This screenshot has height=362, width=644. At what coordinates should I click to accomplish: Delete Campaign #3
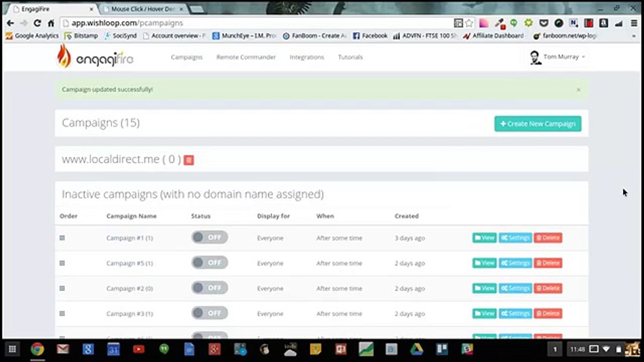coord(548,313)
